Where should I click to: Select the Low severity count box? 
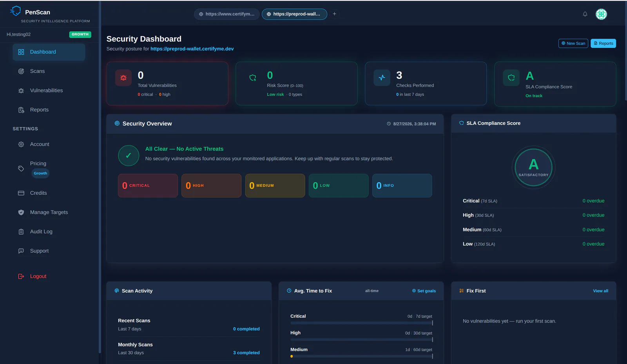coord(339,186)
